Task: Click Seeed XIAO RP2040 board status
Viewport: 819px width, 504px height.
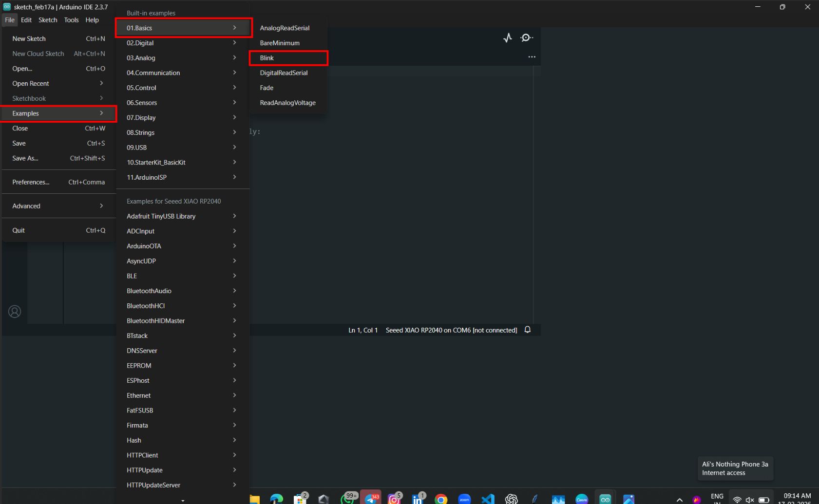Action: (451, 330)
